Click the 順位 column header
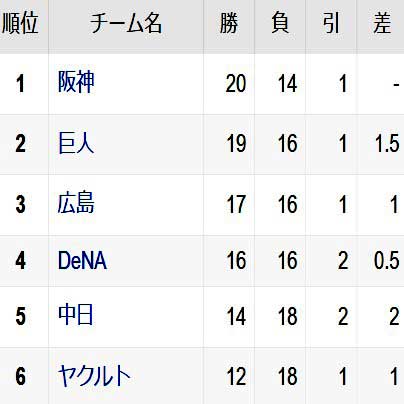The height and width of the screenshot is (404, 404). 21,24
